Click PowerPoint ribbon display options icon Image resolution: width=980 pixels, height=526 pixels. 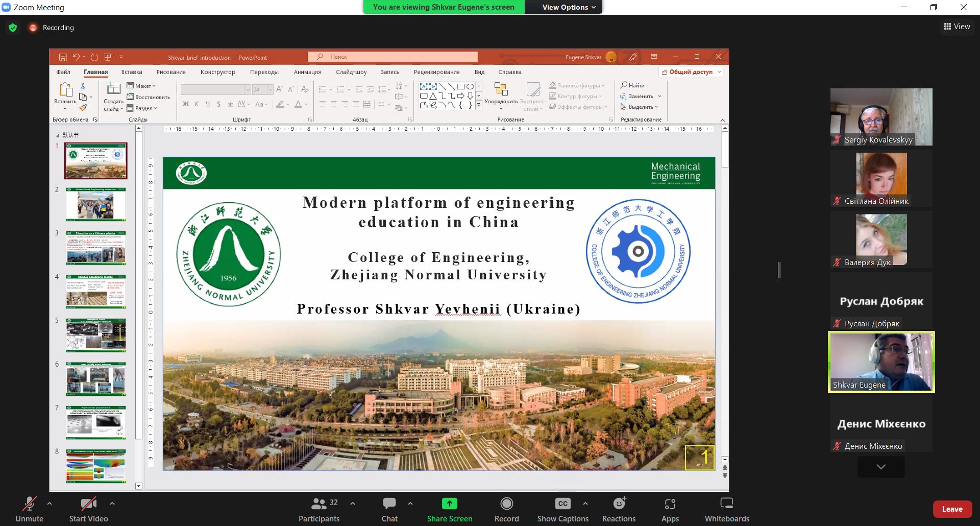coord(654,57)
